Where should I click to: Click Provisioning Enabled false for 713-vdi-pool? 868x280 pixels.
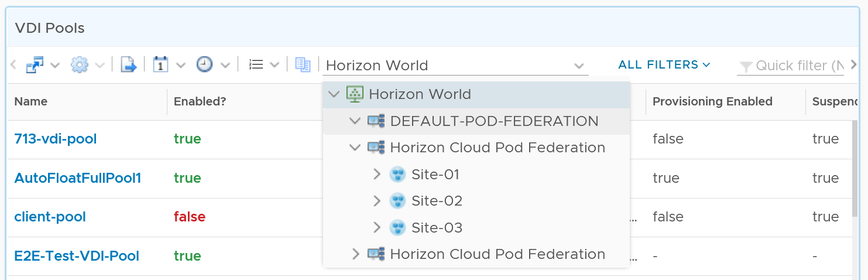[x=668, y=139]
